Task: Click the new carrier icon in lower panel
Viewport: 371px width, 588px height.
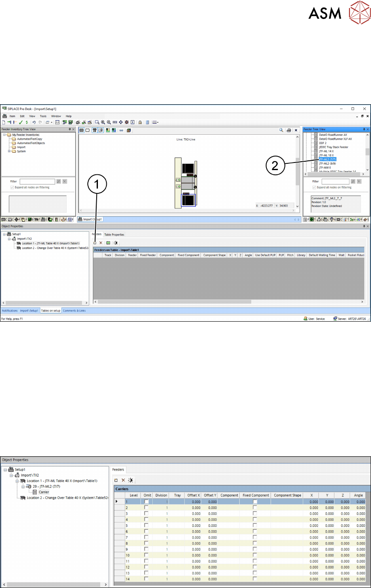Action: pos(116,480)
